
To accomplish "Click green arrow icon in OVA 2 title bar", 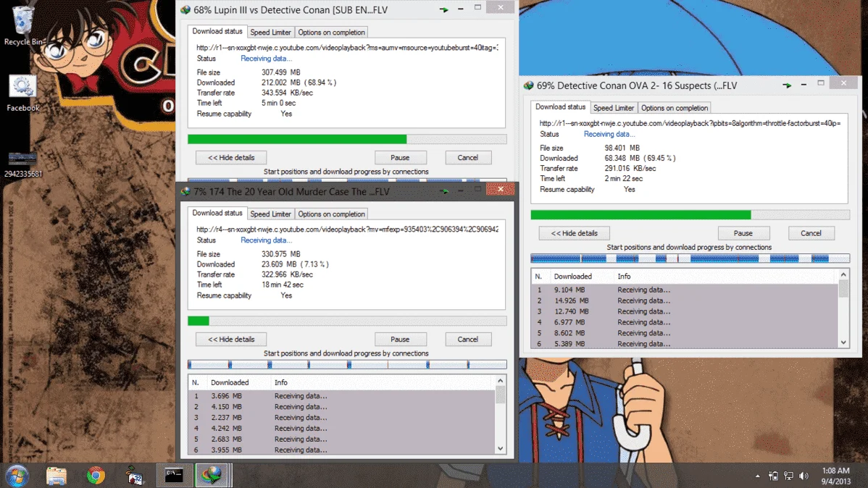I will pos(787,85).
